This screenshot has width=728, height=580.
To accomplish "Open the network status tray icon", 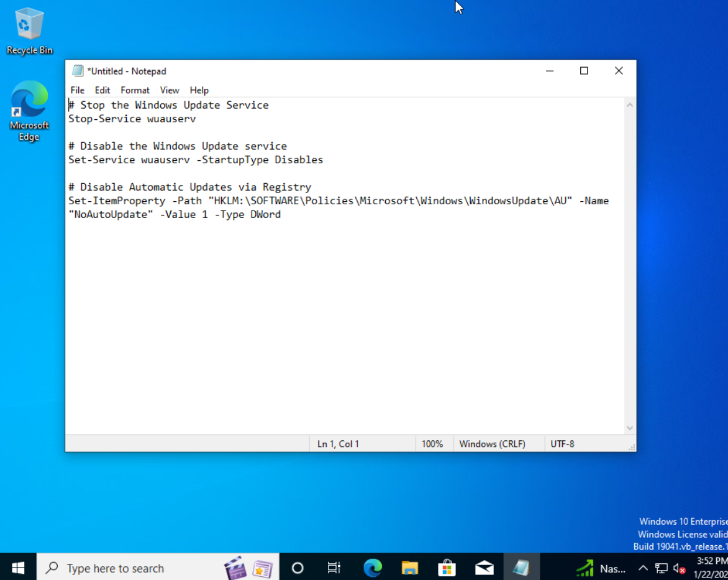I will pyautogui.click(x=661, y=568).
